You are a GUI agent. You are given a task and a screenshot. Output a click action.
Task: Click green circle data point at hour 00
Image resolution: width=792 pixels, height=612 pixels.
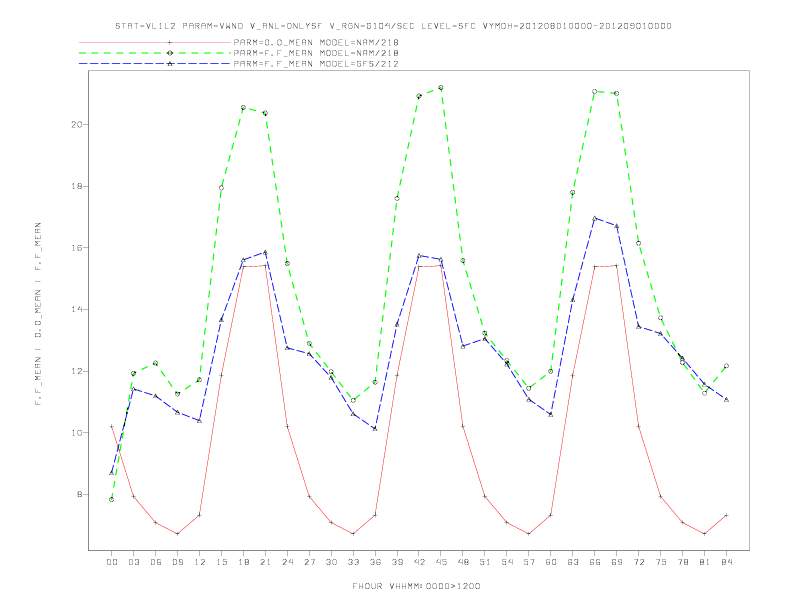click(112, 499)
